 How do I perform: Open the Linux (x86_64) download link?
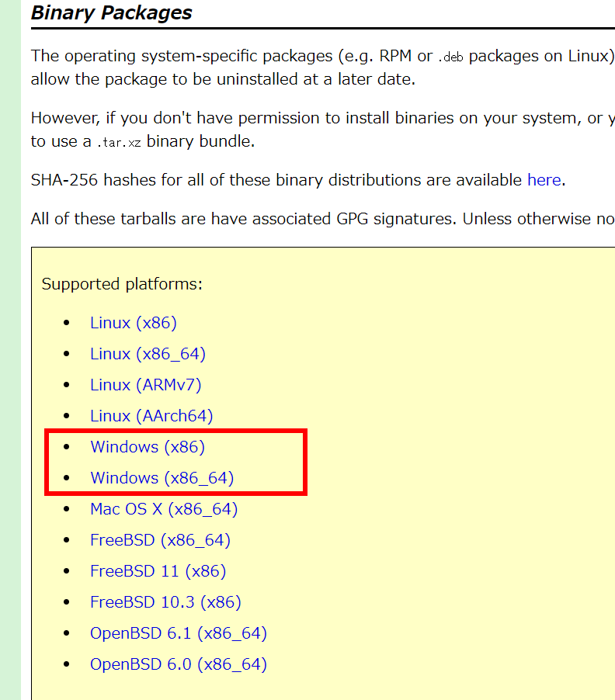(148, 354)
